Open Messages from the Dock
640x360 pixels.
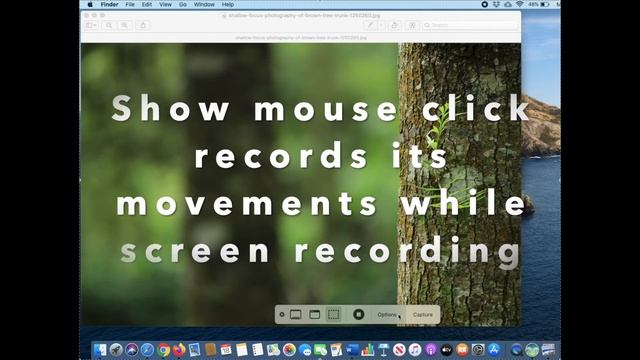[x=305, y=350]
